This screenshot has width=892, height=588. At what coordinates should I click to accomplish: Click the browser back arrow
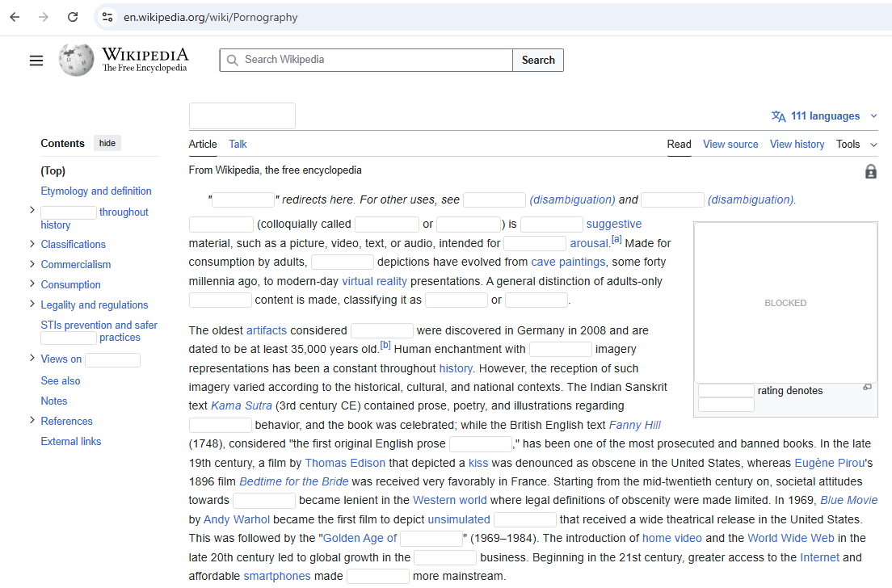15,17
